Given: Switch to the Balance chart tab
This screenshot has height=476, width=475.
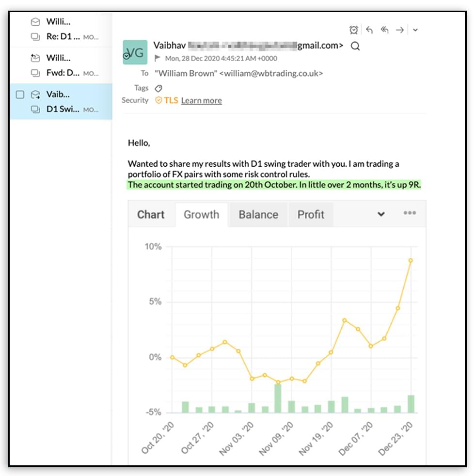Looking at the screenshot, I should click(258, 215).
